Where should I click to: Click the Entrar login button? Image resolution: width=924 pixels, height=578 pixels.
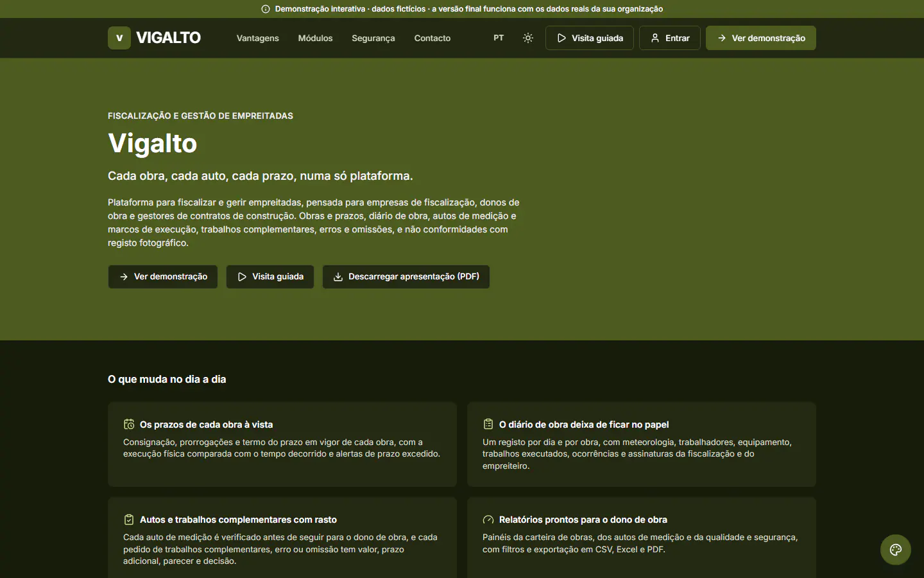(670, 38)
